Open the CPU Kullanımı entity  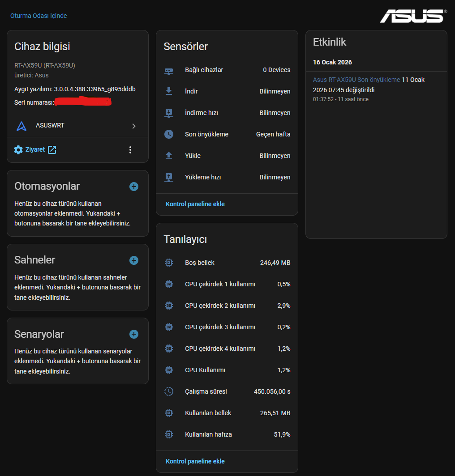tap(227, 370)
